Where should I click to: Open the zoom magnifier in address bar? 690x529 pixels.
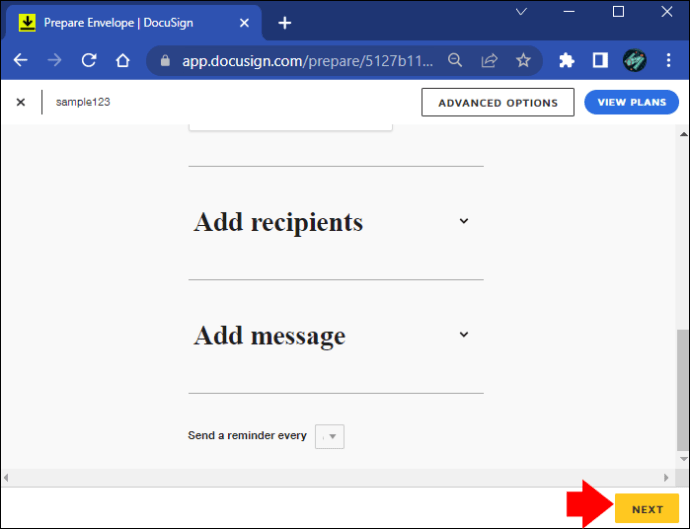click(x=455, y=60)
